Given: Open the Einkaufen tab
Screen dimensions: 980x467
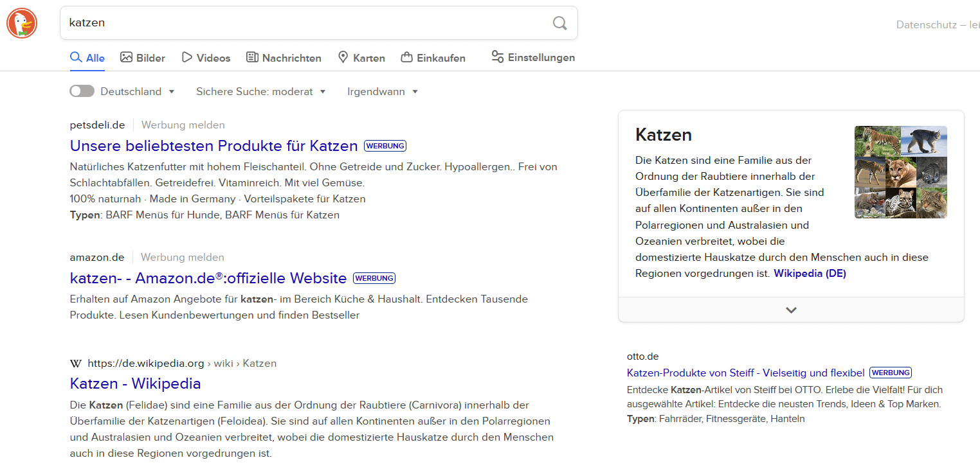Looking at the screenshot, I should point(433,58).
